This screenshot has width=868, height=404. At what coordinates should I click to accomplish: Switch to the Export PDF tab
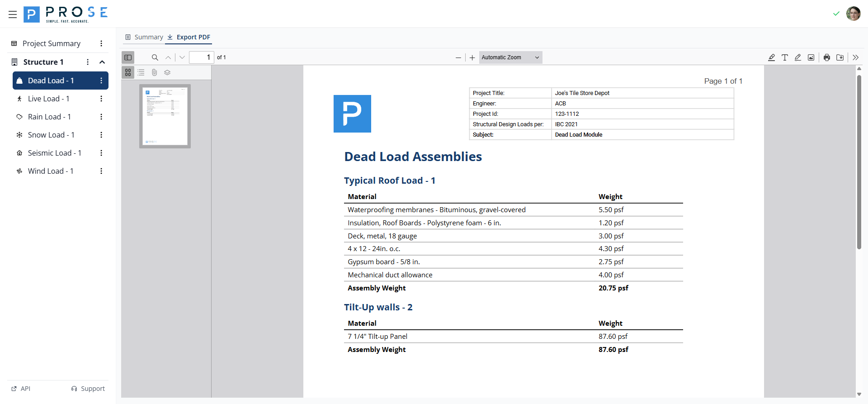coord(189,37)
